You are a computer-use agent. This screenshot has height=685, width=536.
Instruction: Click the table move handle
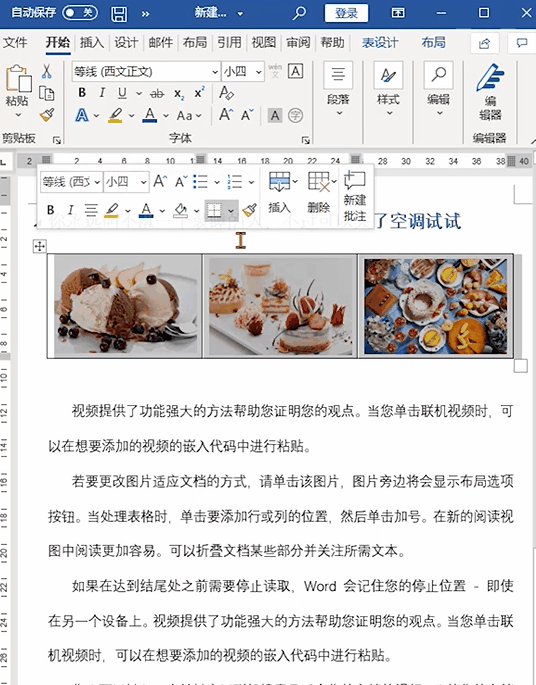coord(40,246)
